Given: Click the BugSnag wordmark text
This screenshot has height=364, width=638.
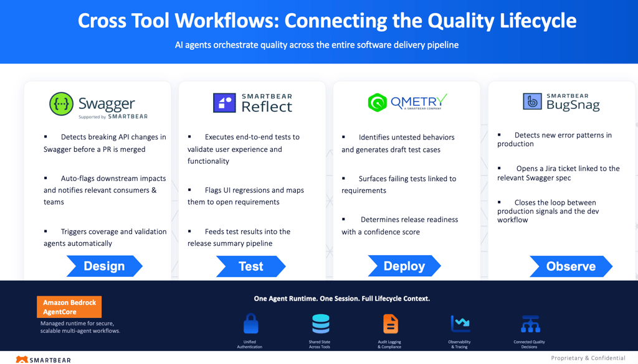Looking at the screenshot, I should click(x=573, y=106).
